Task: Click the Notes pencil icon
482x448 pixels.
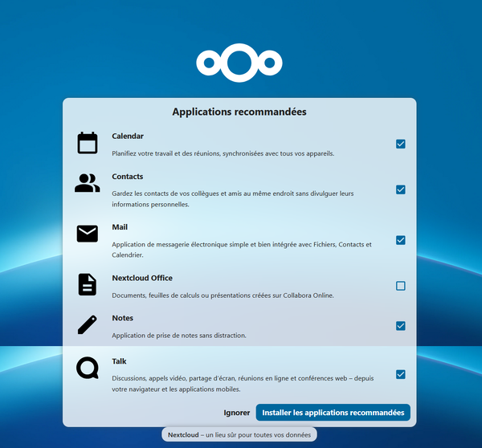Action: click(88, 324)
